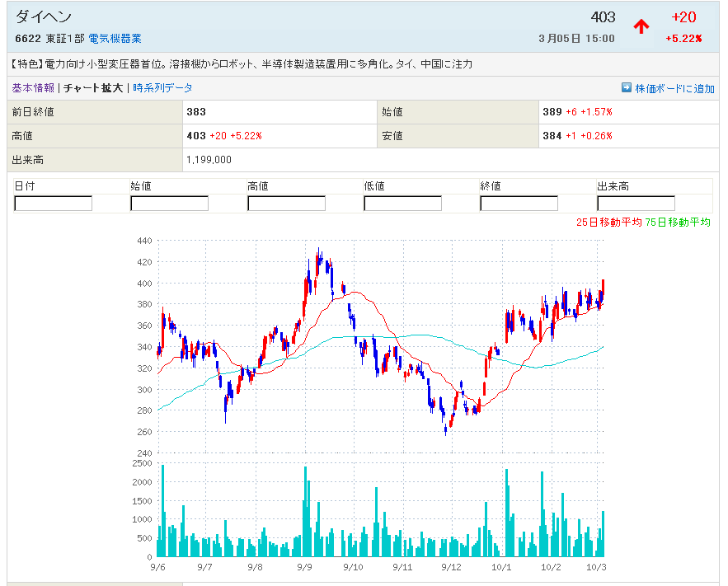Switch to the 時系列データ view
The width and height of the screenshot is (728, 586).
click(x=162, y=88)
